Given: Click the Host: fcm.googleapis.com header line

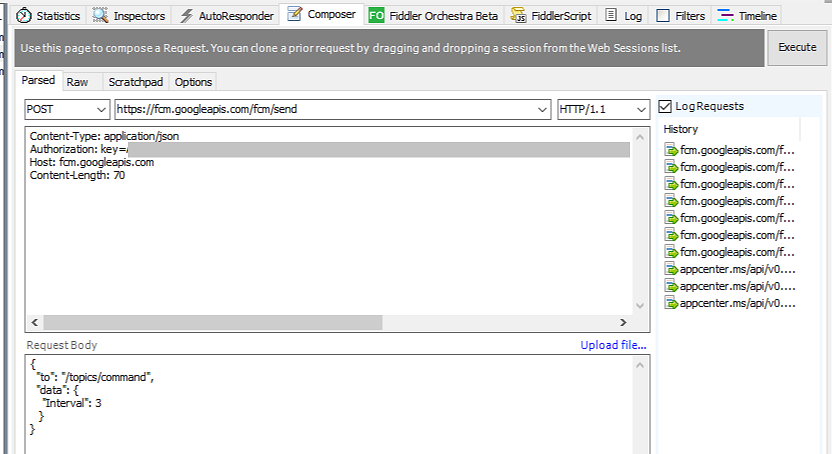Looking at the screenshot, I should point(92,162).
